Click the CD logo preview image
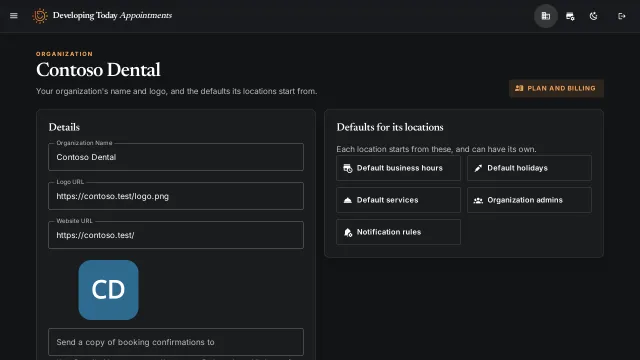This screenshot has height=360, width=640. pos(109,290)
